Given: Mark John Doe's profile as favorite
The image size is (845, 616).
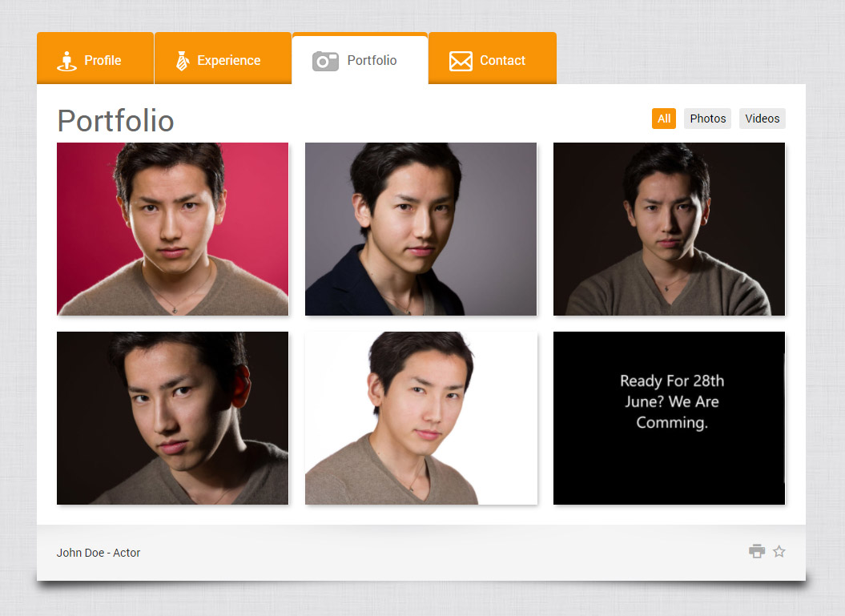Looking at the screenshot, I should tap(779, 551).
